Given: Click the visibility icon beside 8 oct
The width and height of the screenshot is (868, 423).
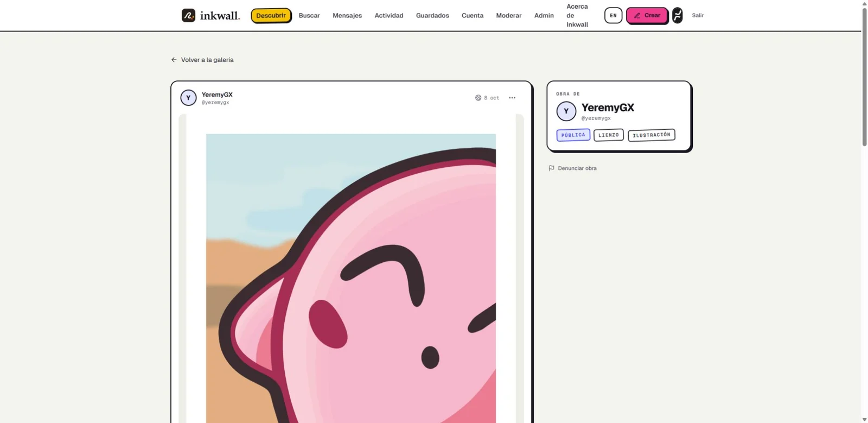Looking at the screenshot, I should point(478,98).
